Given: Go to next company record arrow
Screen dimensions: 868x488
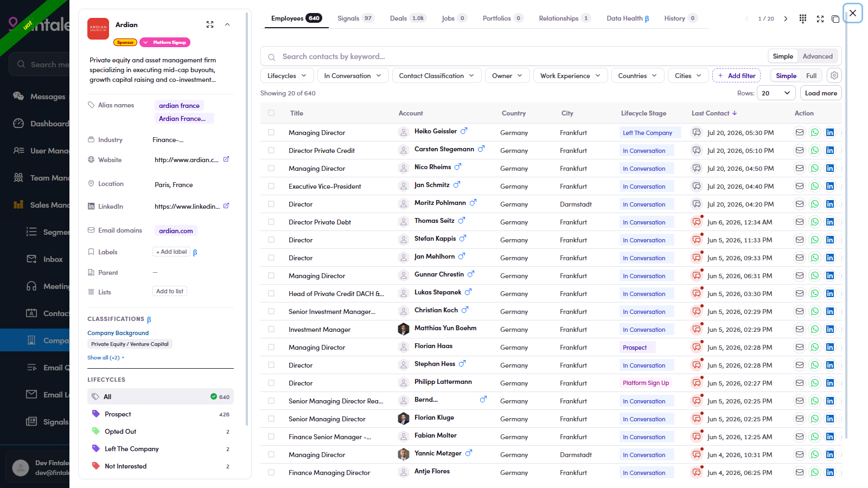Looking at the screenshot, I should 786,18.
